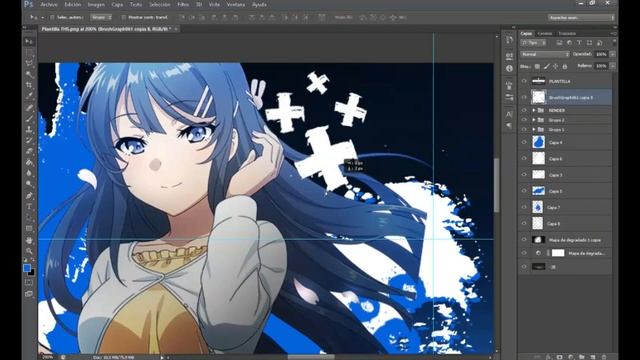Open the Grupo auto-select dropdown
The height and width of the screenshot is (360, 640).
pos(101,18)
